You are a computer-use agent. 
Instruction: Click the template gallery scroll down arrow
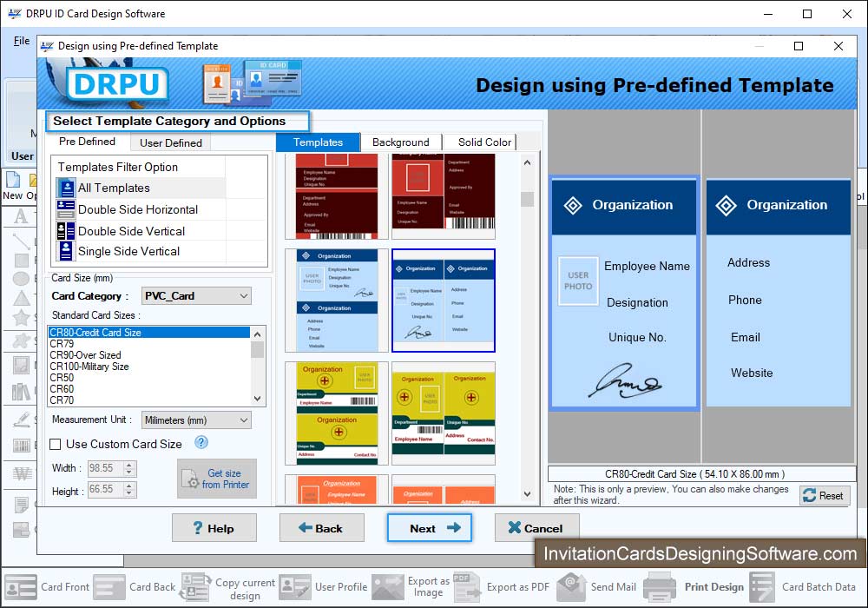tap(527, 494)
